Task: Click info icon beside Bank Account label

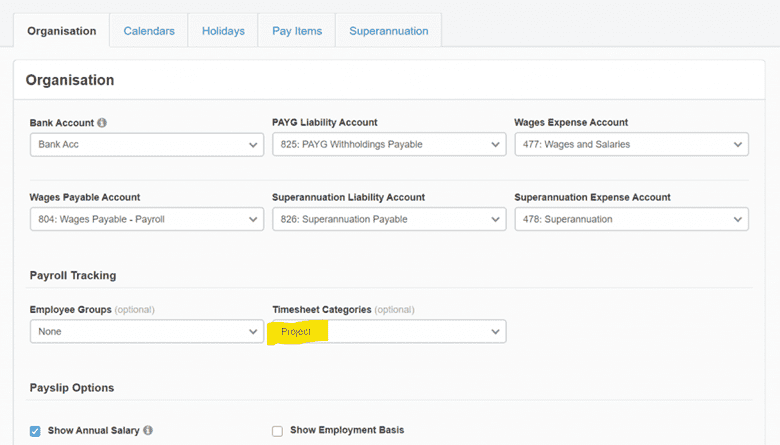Action: point(102,123)
